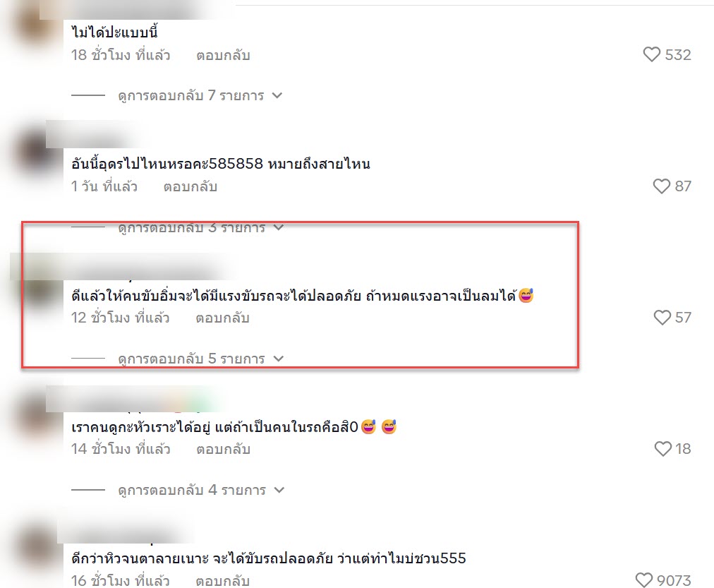Expand the 5 replies thread

click(x=201, y=359)
